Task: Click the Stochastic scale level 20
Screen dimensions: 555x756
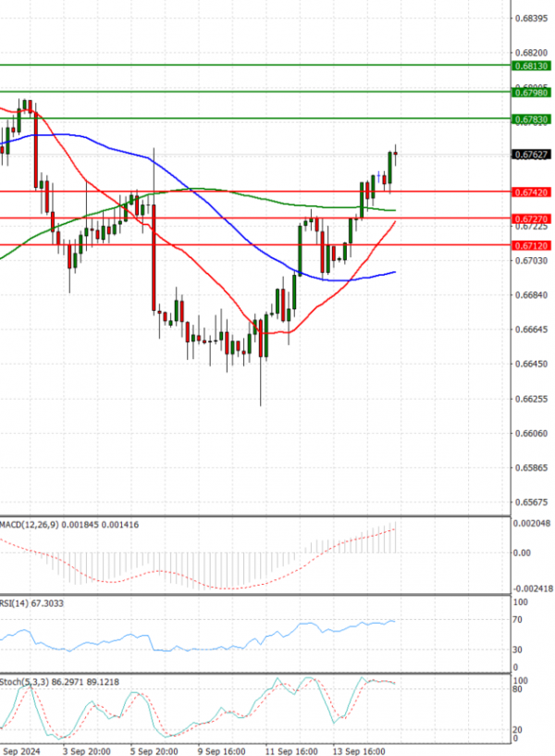Action: click(x=517, y=730)
